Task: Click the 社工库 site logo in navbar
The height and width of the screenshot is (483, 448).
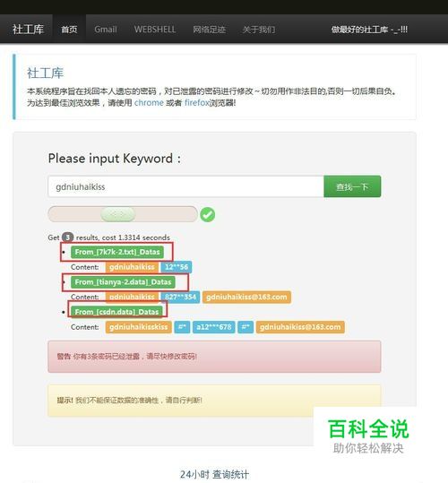Action: click(28, 30)
